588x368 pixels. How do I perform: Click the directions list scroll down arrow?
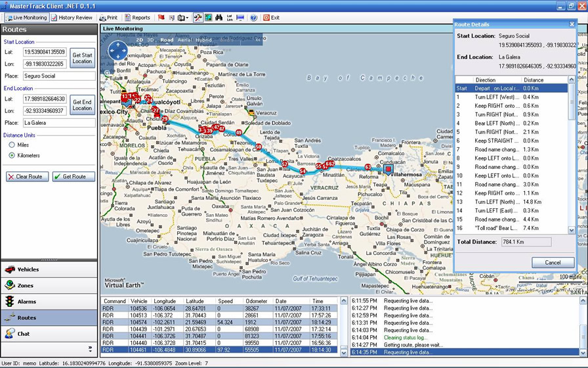pyautogui.click(x=572, y=230)
